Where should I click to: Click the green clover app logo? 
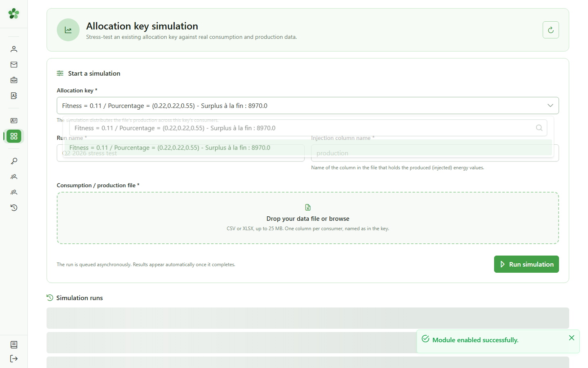coord(14,13)
